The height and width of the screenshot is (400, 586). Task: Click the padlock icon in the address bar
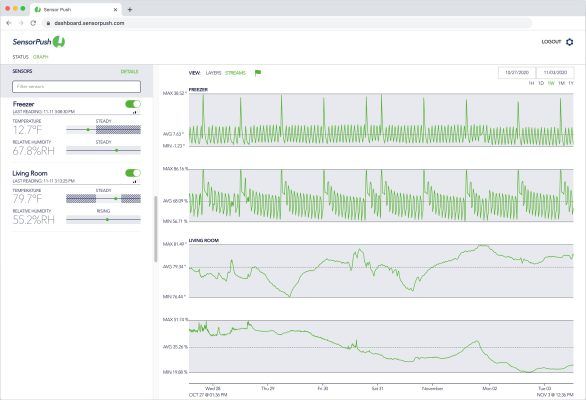(x=48, y=23)
